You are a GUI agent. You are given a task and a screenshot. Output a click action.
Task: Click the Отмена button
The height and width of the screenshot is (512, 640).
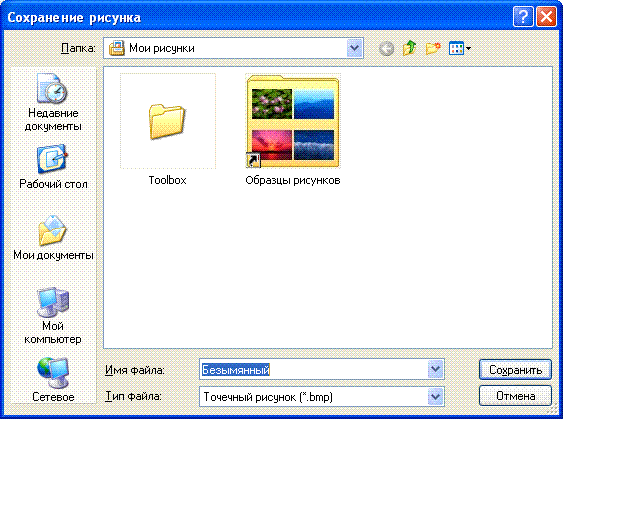click(515, 396)
